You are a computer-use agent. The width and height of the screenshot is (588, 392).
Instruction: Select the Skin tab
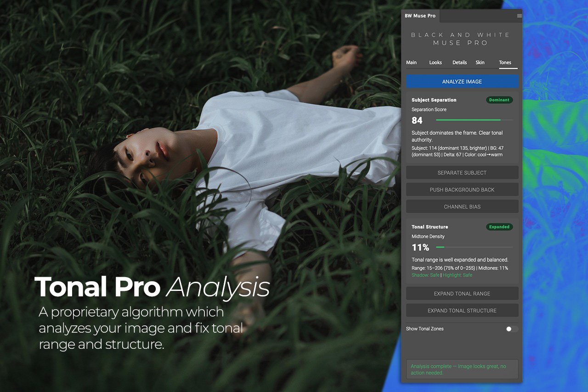tap(480, 62)
